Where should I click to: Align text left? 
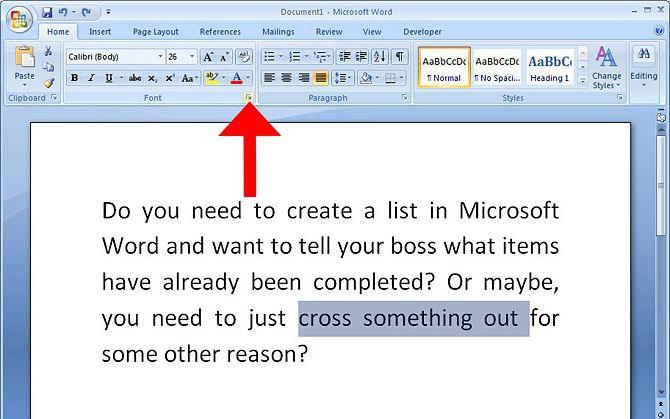pyautogui.click(x=269, y=78)
